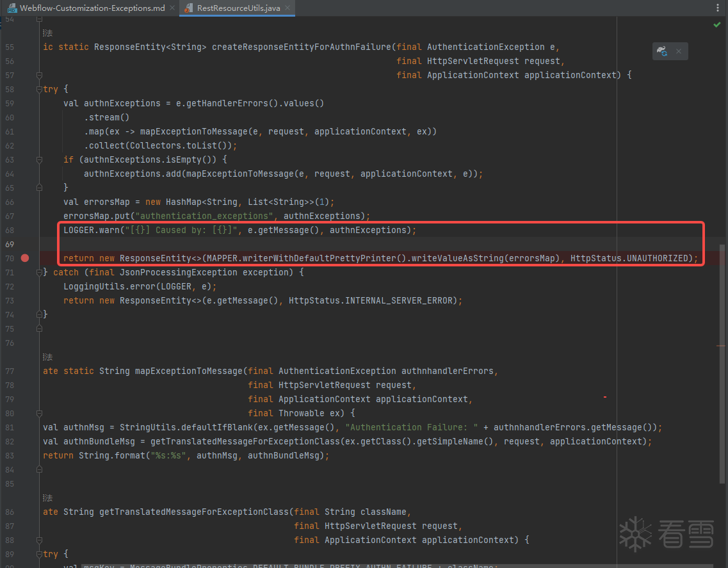Viewport: 728px width, 568px height.
Task: Click LoggingUtils.error on line 72
Action: coord(109,286)
